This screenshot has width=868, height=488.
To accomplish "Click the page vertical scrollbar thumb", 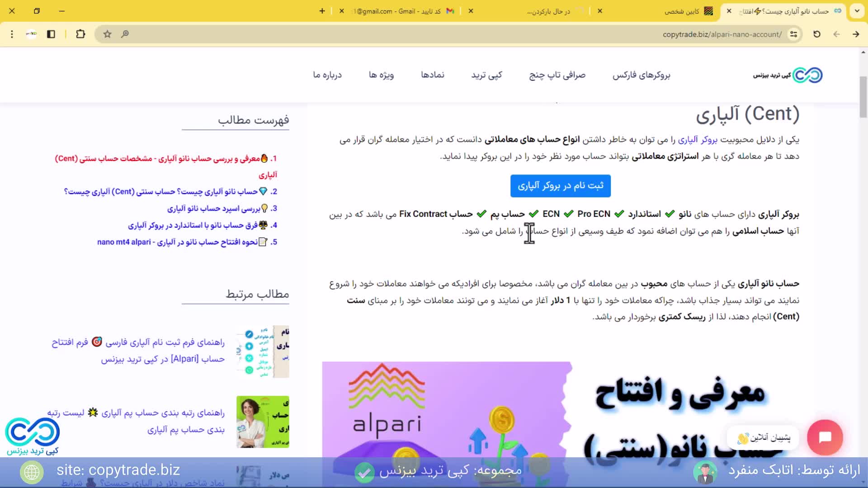I will click(x=863, y=97).
